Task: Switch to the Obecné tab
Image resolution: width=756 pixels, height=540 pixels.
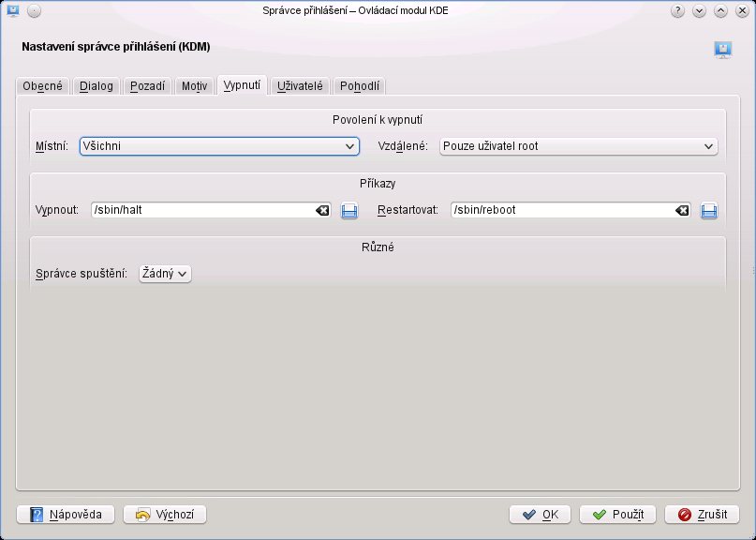Action: 42,86
